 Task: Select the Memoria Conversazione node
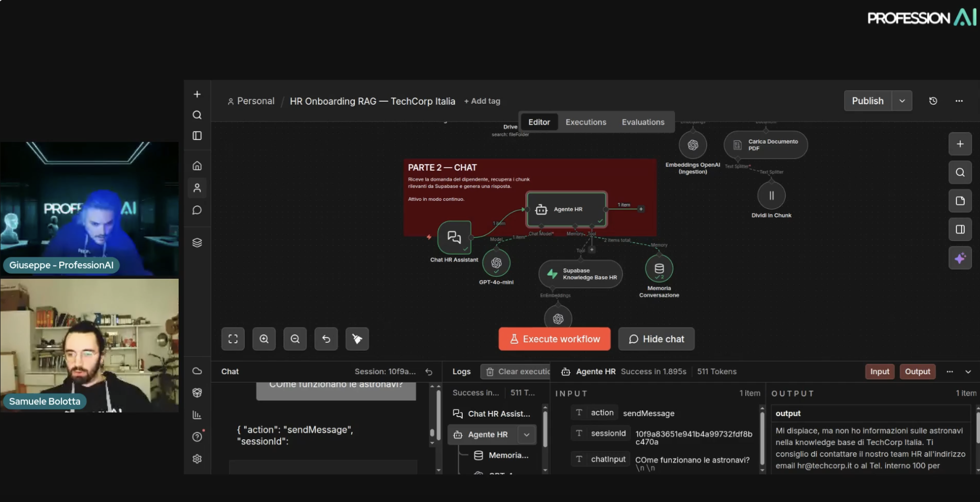tap(659, 268)
